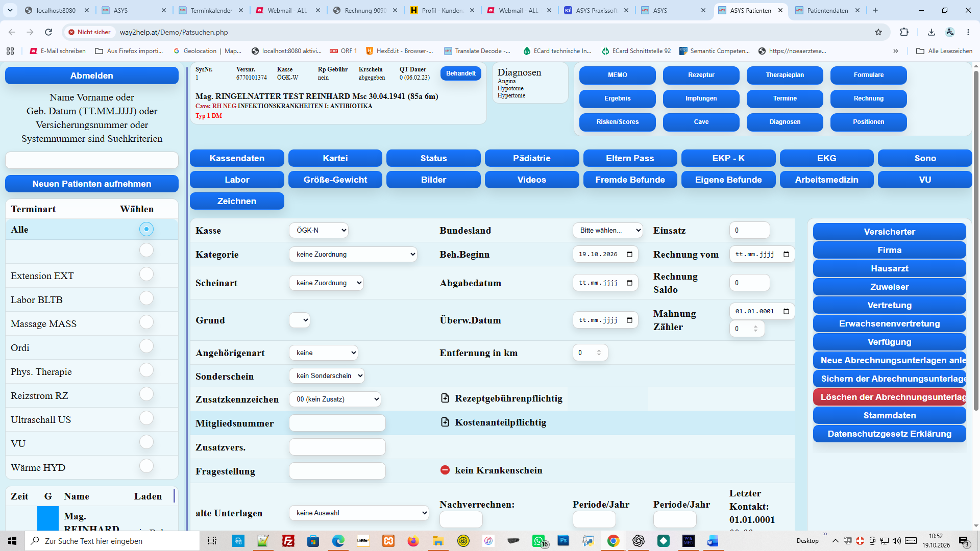
Task: Select the Alle appointment type radio
Action: (146, 230)
